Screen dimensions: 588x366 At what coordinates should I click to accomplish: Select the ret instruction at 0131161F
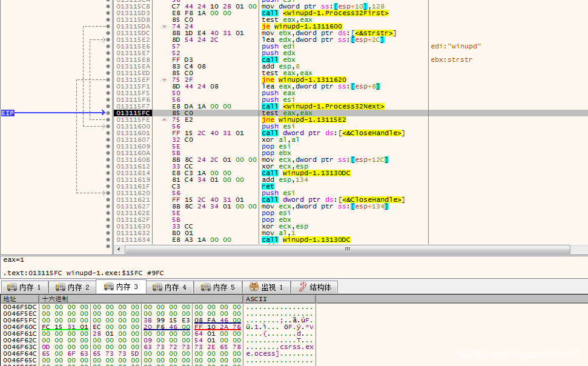point(268,186)
